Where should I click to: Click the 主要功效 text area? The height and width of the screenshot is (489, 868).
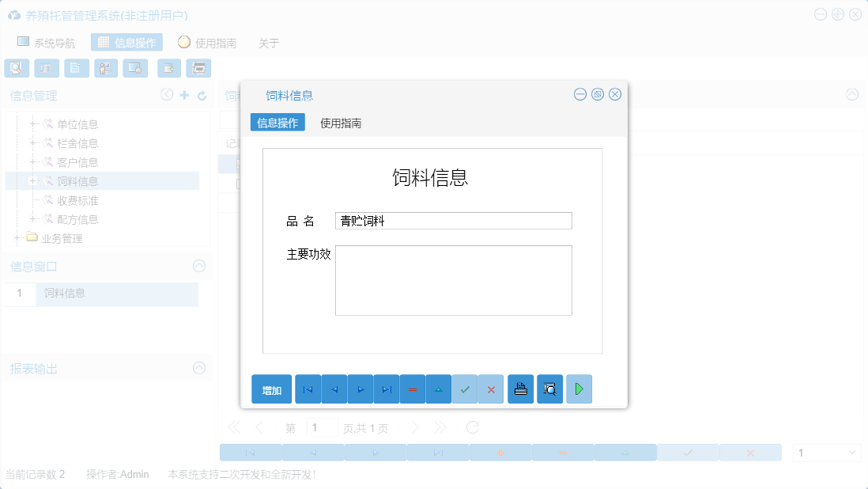click(x=454, y=280)
